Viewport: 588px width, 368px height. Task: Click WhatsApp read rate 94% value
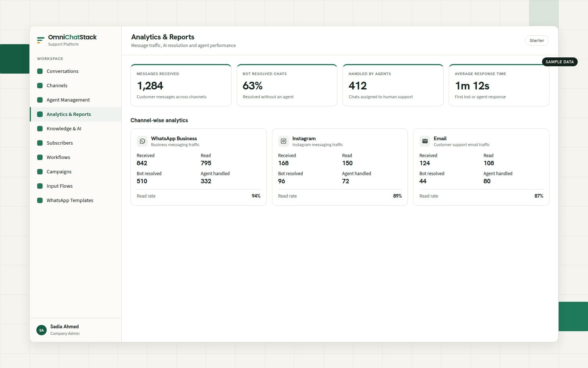256,196
